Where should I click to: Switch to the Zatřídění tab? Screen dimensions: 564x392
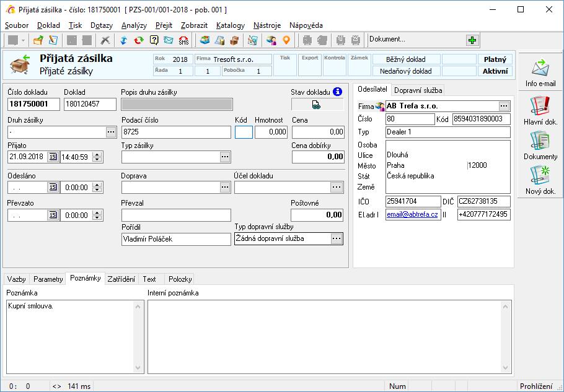[x=121, y=279]
